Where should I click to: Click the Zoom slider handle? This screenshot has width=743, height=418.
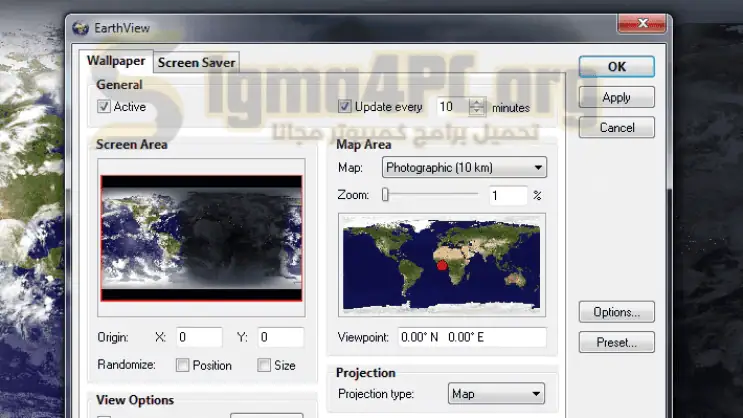click(385, 194)
